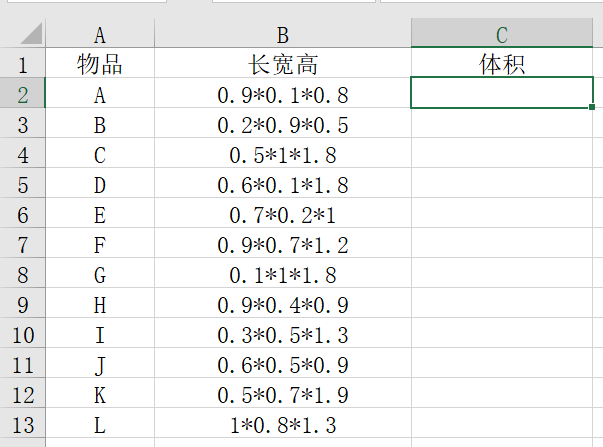
Task: Click cell containing 0.9*0.7*1.2
Action: [283, 243]
